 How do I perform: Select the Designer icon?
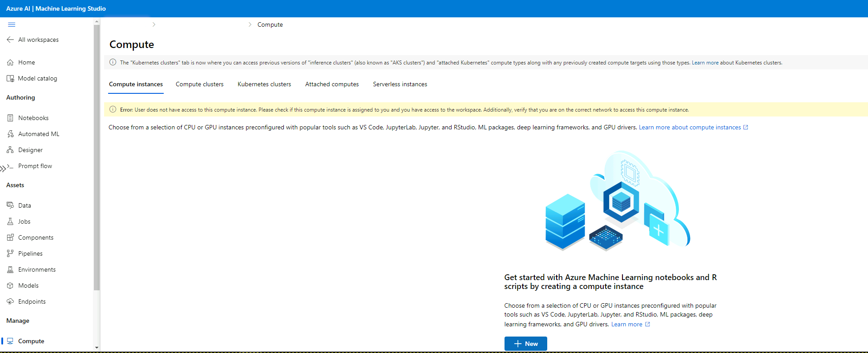click(10, 150)
